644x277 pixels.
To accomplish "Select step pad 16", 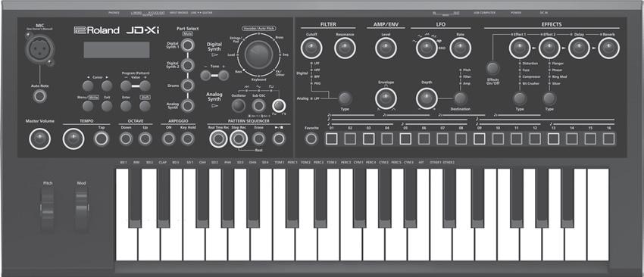I will 609,138.
